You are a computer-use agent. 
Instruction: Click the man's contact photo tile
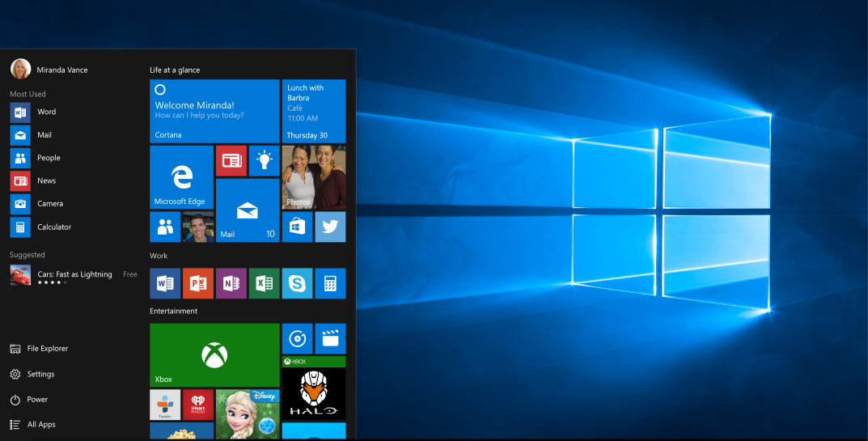(198, 227)
